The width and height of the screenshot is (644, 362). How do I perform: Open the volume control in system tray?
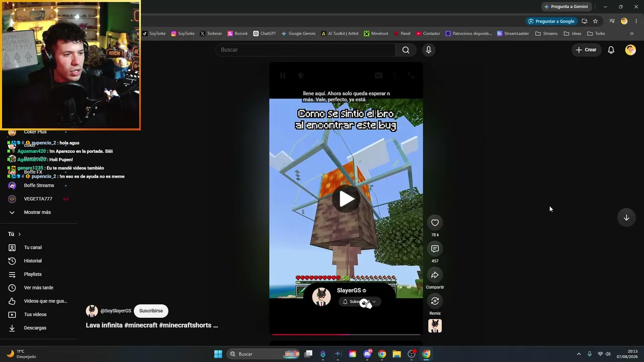click(608, 354)
